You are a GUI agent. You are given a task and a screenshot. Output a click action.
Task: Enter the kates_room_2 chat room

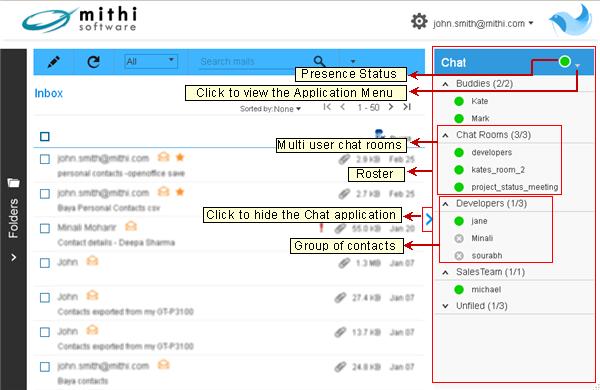click(x=498, y=170)
